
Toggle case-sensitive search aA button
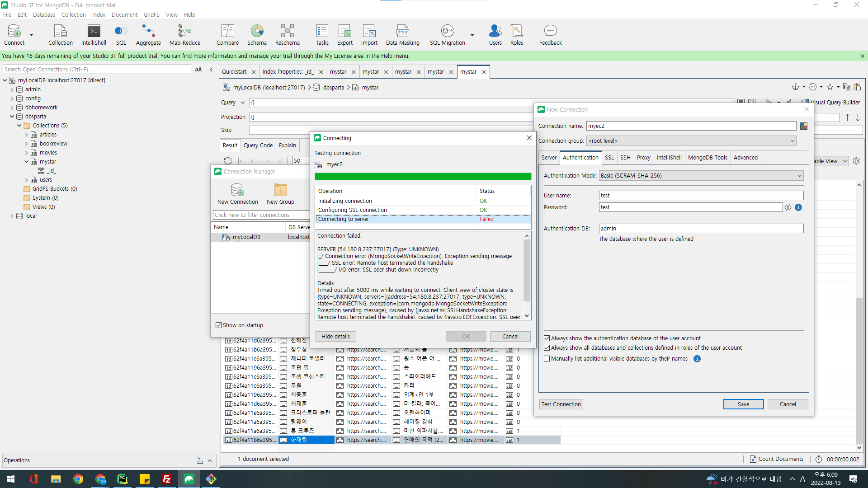tap(198, 70)
